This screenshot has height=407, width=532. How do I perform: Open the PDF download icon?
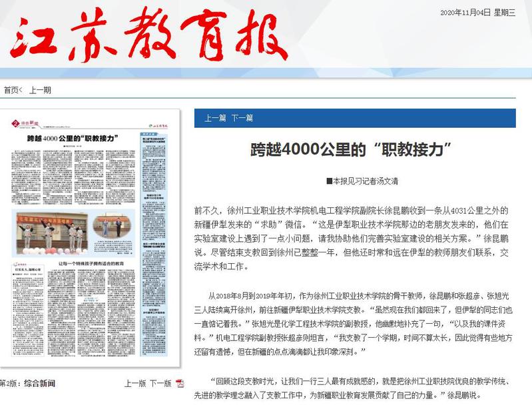point(178,384)
